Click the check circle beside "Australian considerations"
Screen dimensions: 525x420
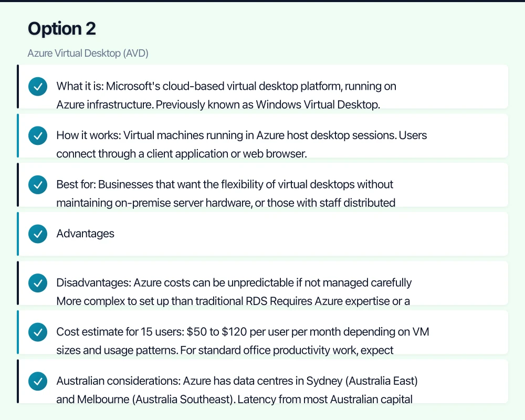38,381
